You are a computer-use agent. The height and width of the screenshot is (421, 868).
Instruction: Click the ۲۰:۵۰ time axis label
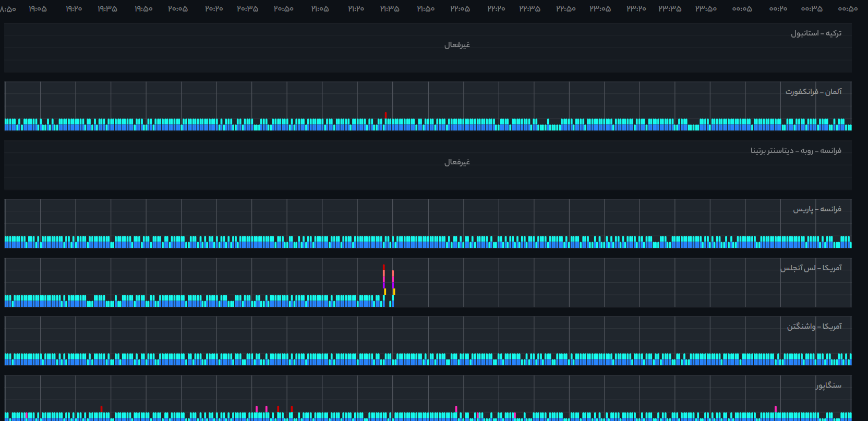[284, 9]
